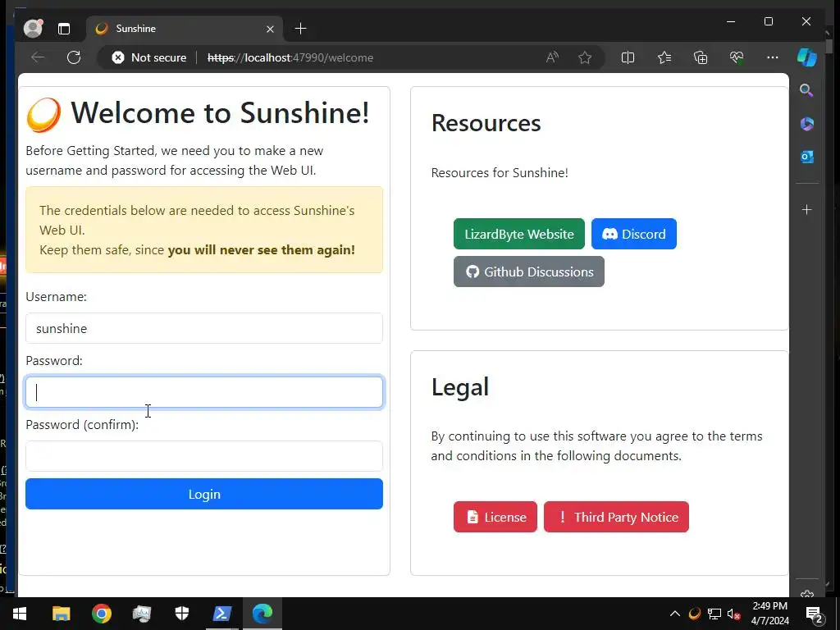Open Windows Security shield taskbar icon
This screenshot has height=630, width=840.
[182, 614]
